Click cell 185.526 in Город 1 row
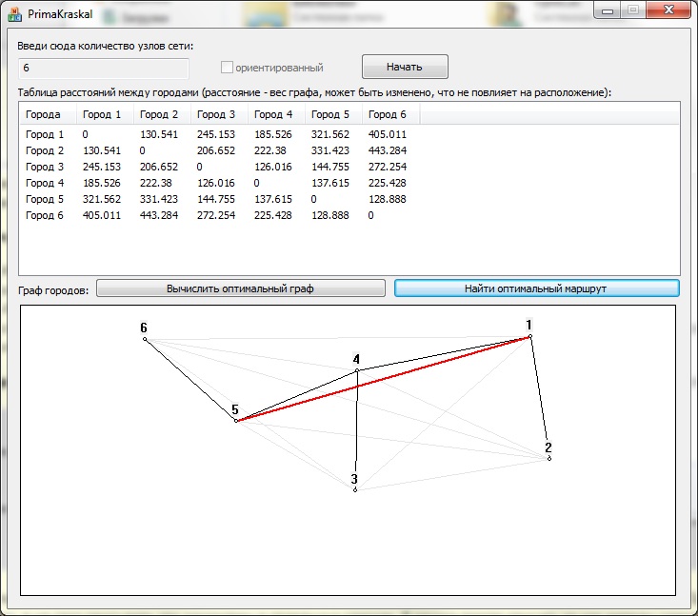The image size is (698, 616). (x=273, y=134)
